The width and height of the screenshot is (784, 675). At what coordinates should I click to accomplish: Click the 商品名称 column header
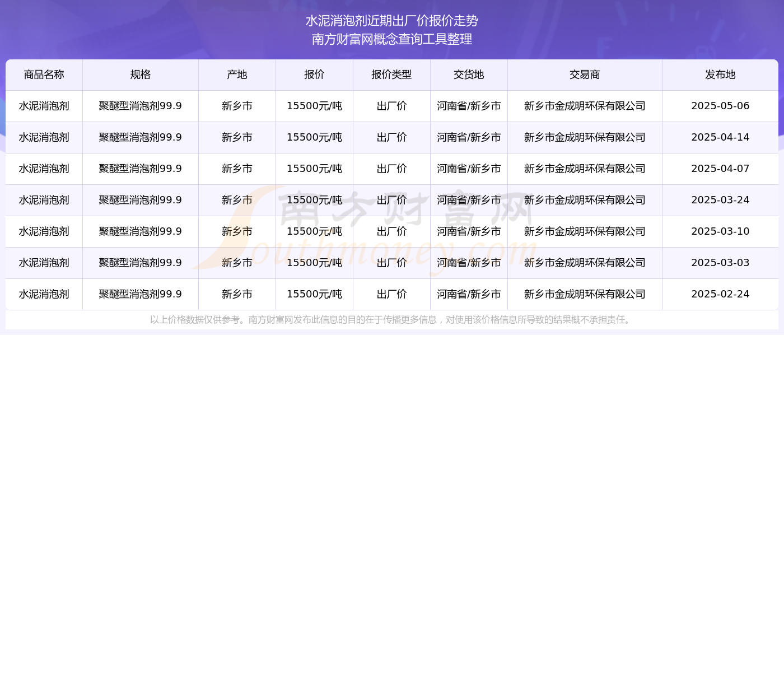(44, 75)
